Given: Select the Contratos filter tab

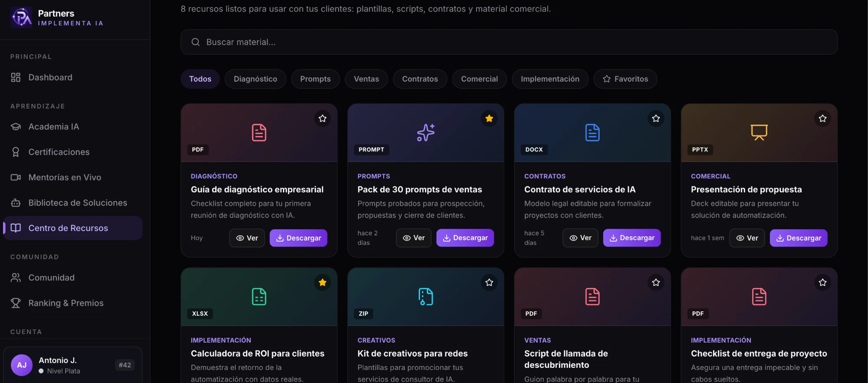Looking at the screenshot, I should click(x=420, y=79).
